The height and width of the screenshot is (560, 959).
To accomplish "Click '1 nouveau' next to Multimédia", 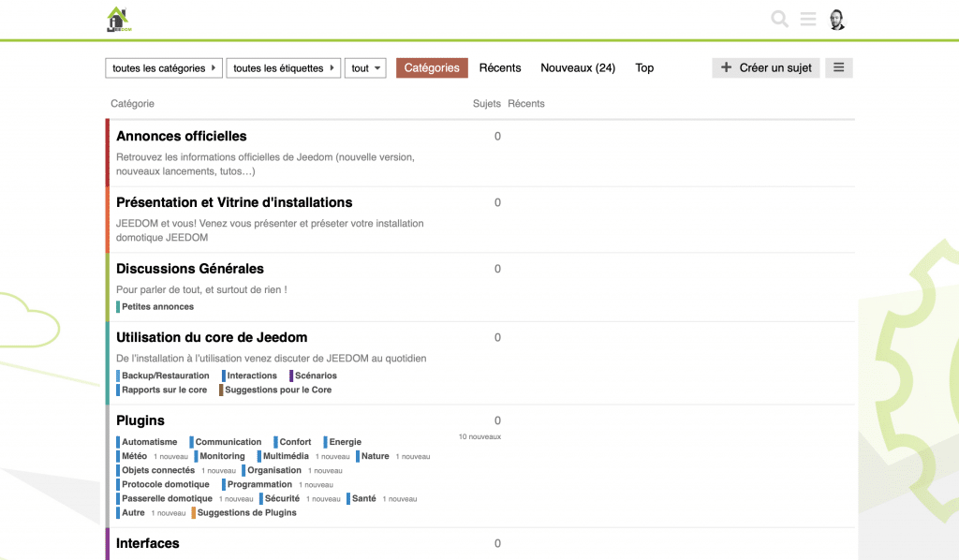I will pyautogui.click(x=332, y=457).
